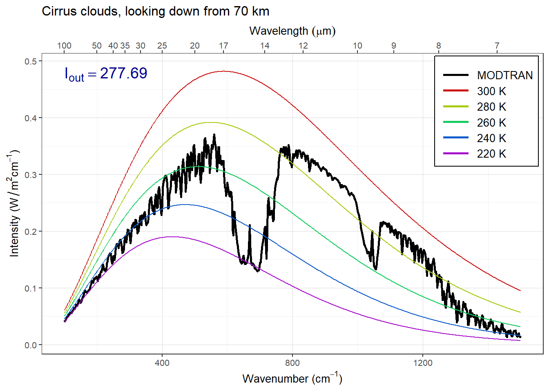
Task: Click the green 260 K legend line swatch
Action: (456, 122)
